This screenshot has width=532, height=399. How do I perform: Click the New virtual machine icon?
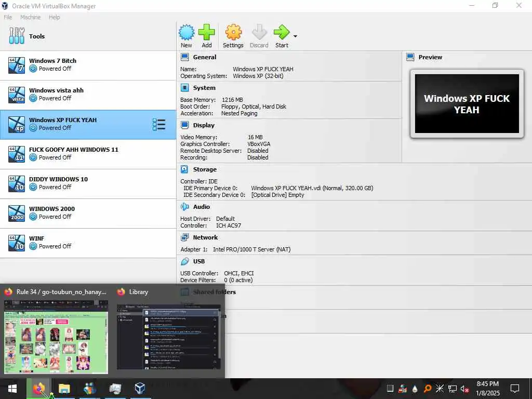pyautogui.click(x=187, y=33)
